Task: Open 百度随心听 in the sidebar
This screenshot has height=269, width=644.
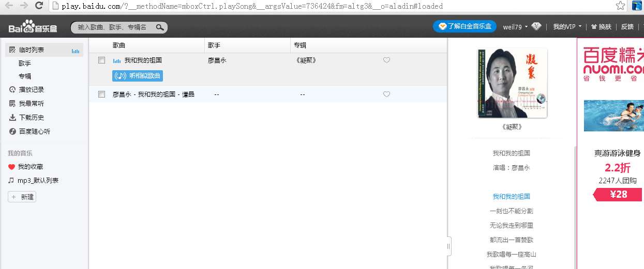Action: coord(35,132)
